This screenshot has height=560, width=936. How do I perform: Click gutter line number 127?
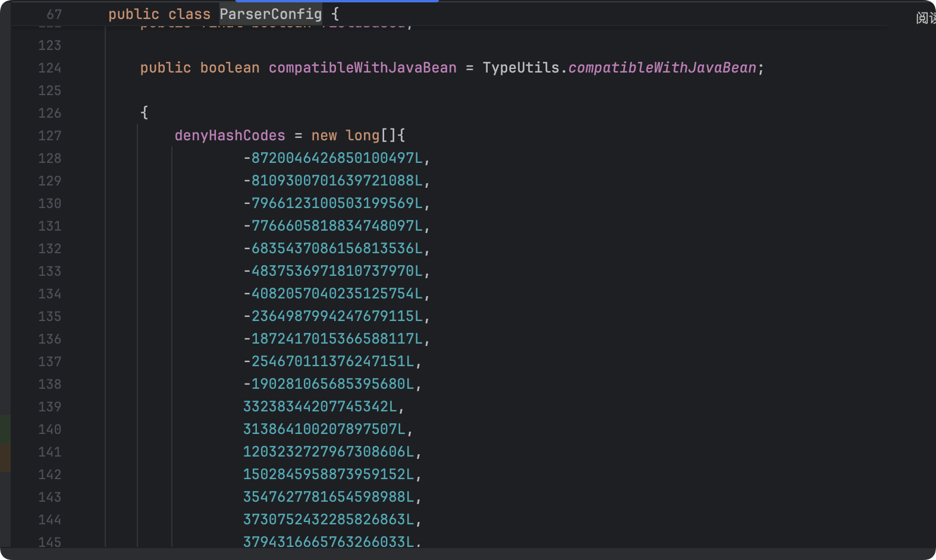[49, 136]
